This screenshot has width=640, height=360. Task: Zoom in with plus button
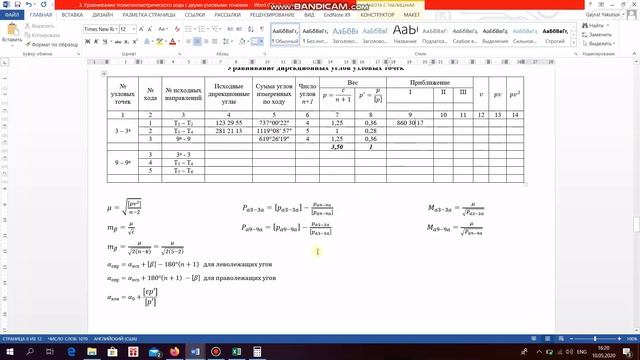[619, 339]
